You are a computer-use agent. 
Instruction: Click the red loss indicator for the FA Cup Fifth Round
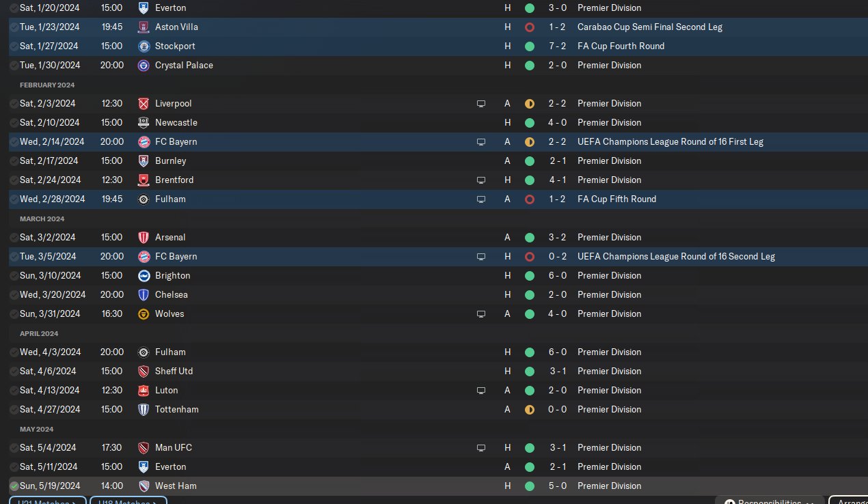click(530, 199)
